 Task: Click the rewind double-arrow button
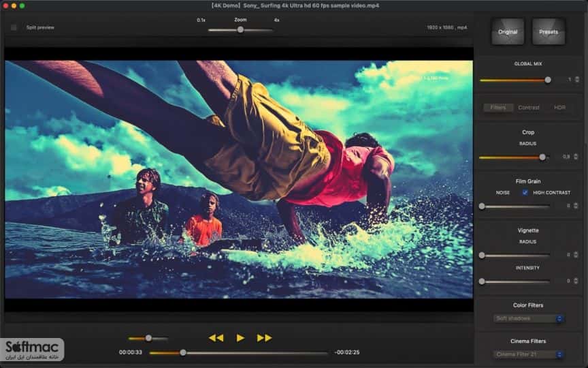(216, 338)
